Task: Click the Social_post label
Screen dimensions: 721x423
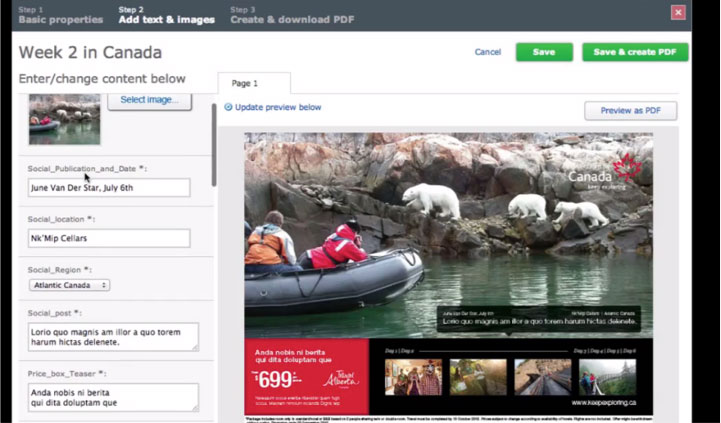Action: [x=54, y=313]
